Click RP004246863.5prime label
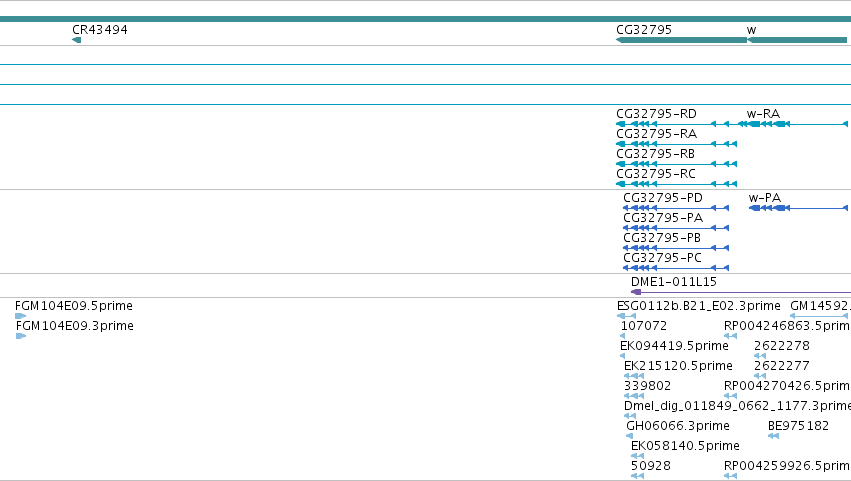 coord(788,326)
